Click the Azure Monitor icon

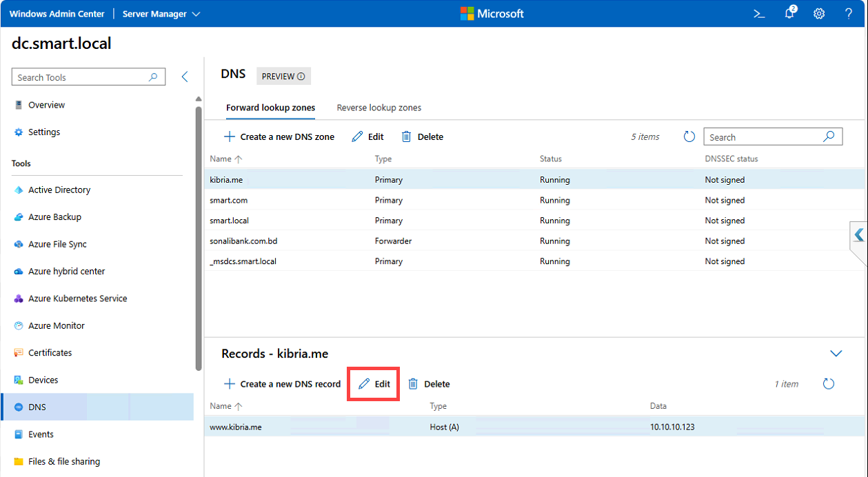coord(19,325)
